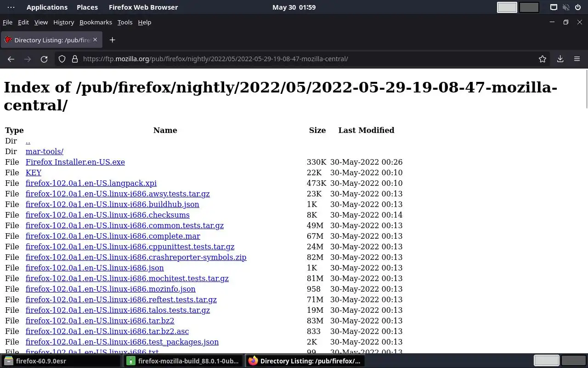Download linux-i686.awsy.tests.tar.gz
The image size is (588, 368).
[118, 194]
